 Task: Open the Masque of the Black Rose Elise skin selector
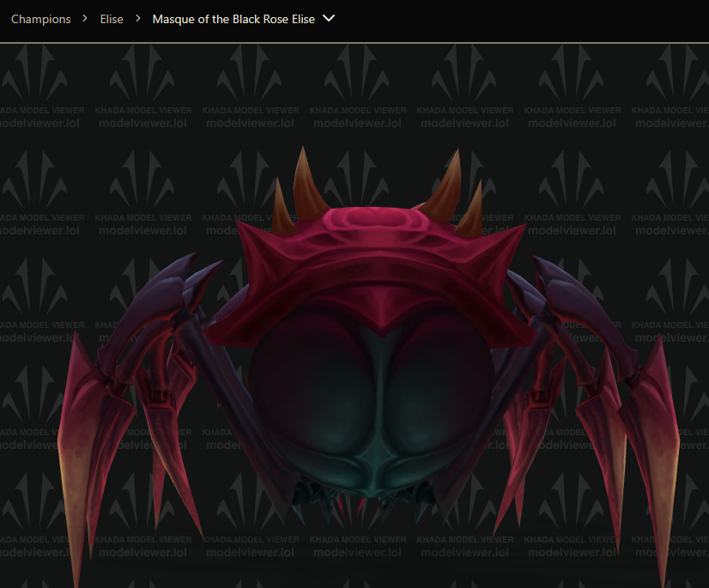pyautogui.click(x=244, y=19)
